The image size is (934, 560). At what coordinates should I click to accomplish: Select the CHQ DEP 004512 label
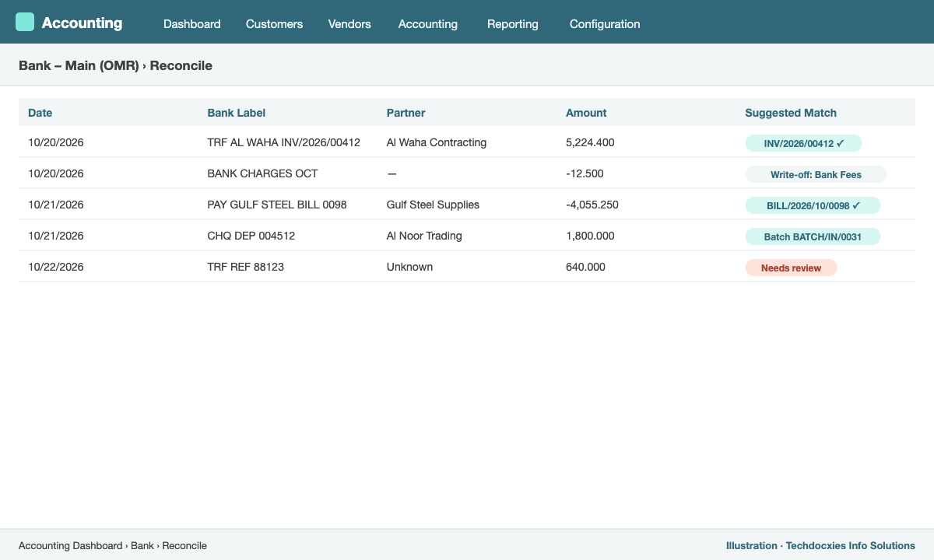tap(251, 236)
